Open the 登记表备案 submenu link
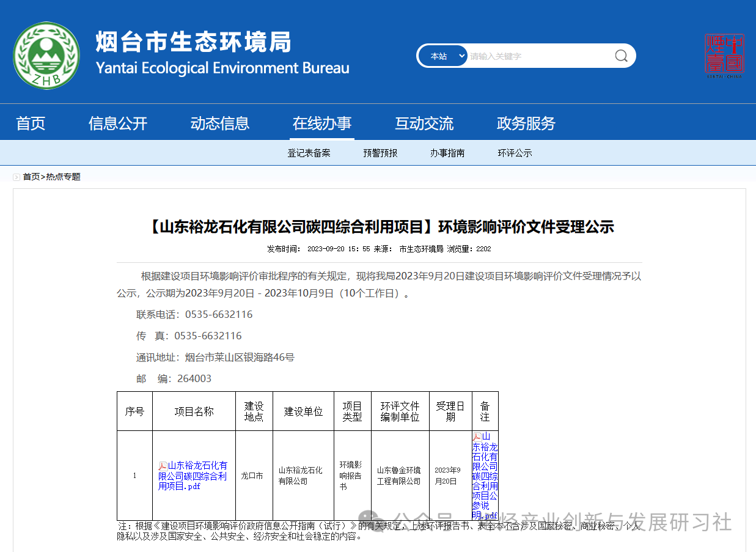756x552 pixels. pyautogui.click(x=309, y=153)
